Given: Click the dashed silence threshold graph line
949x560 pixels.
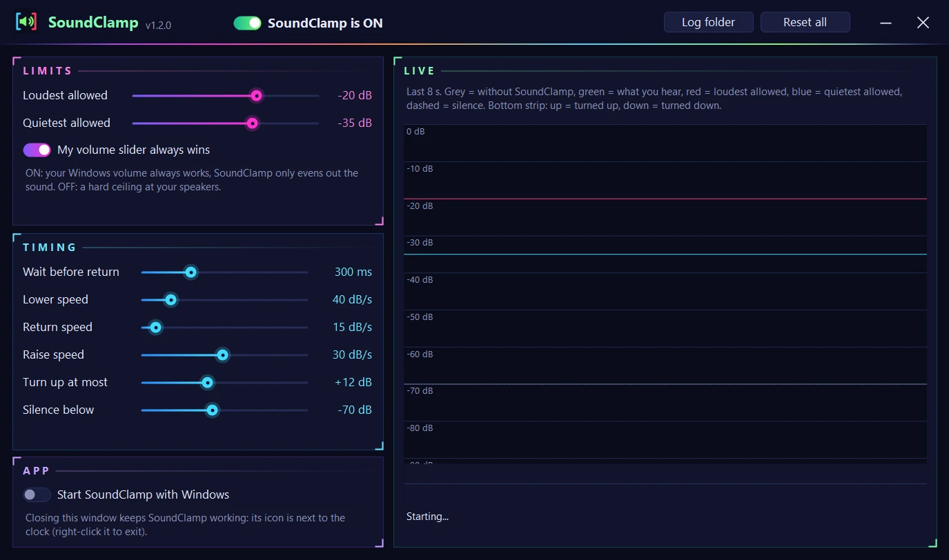Looking at the screenshot, I should coord(665,383).
